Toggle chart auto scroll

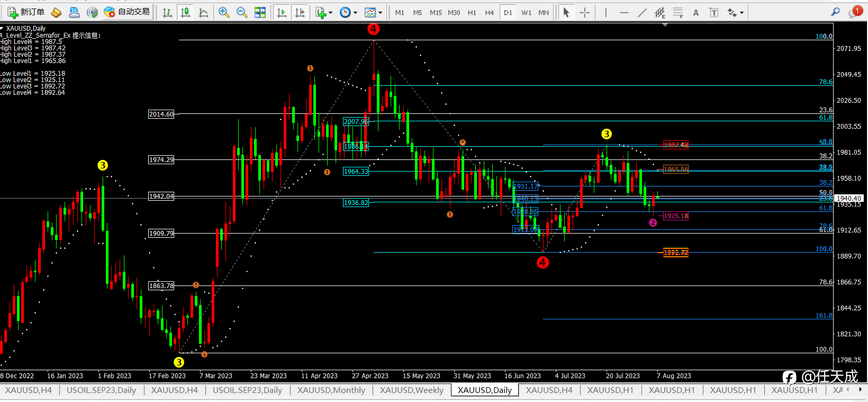point(282,12)
